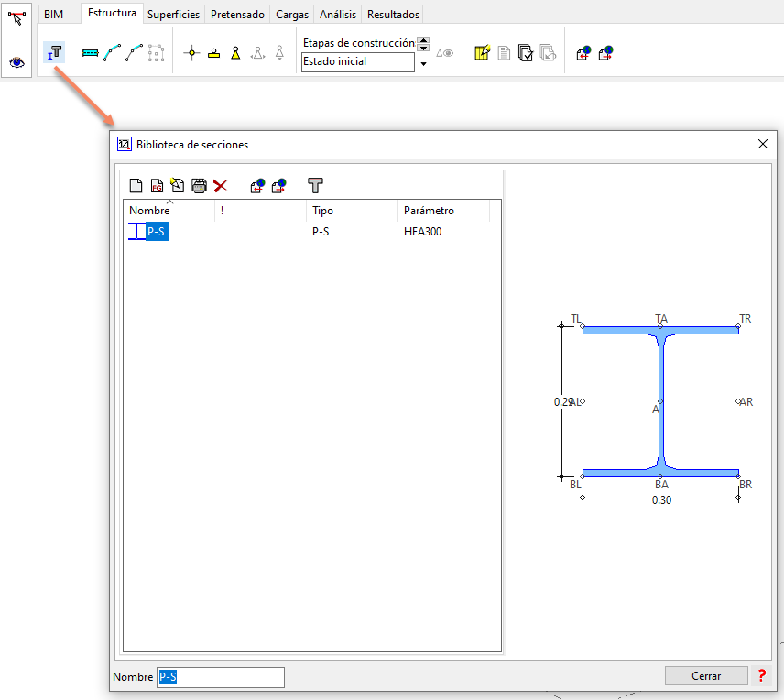Step construction stage down
This screenshot has width=784, height=700.
[423, 48]
